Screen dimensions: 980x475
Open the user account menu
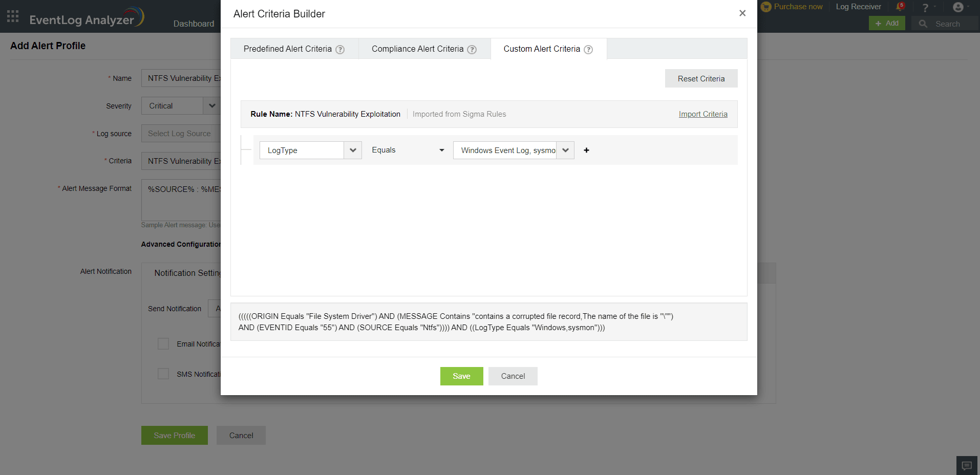click(958, 7)
